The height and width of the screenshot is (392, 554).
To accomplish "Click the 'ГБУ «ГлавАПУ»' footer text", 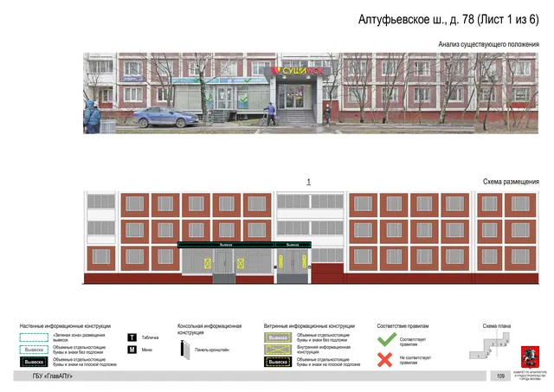I will [x=53, y=376].
